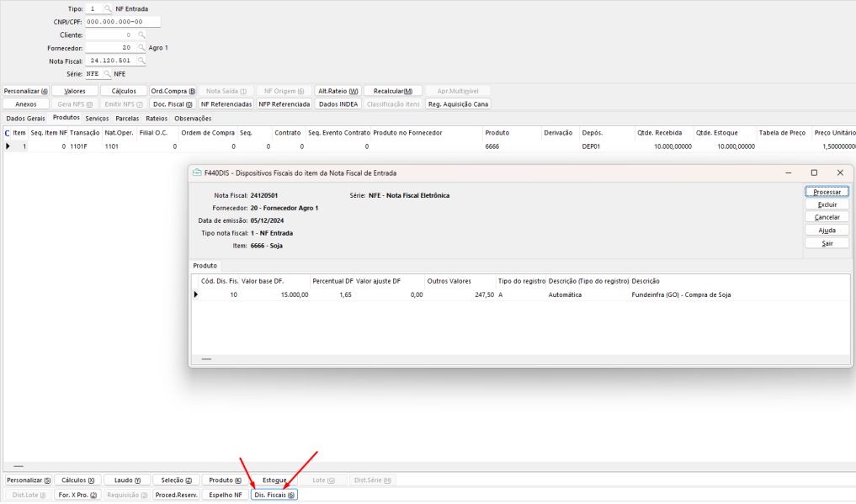Click the F440DIS dialog title briefcase icon
The height and width of the screenshot is (504, 856).
click(197, 173)
